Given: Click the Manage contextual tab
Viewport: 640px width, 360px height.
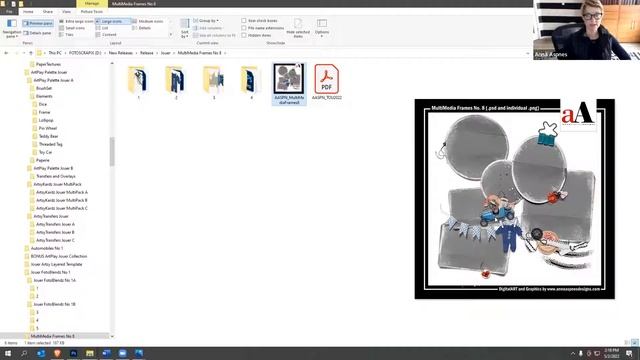Looking at the screenshot, I should (92, 4).
